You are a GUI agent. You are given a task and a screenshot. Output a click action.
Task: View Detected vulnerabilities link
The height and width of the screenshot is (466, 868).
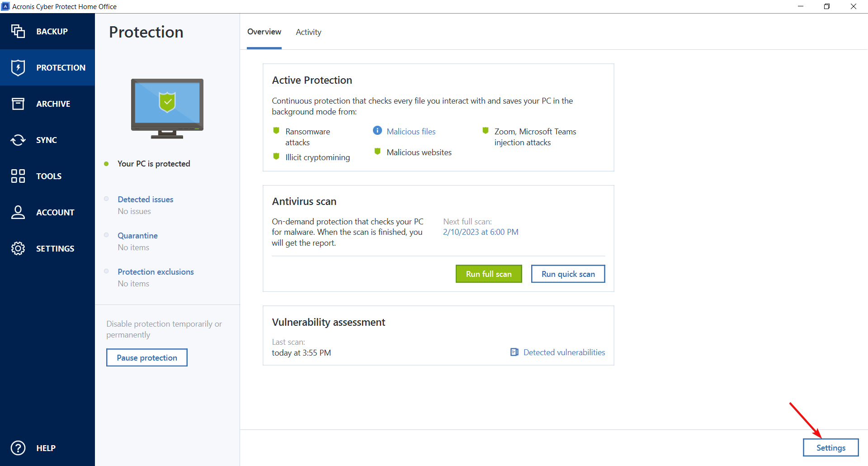[x=564, y=352]
